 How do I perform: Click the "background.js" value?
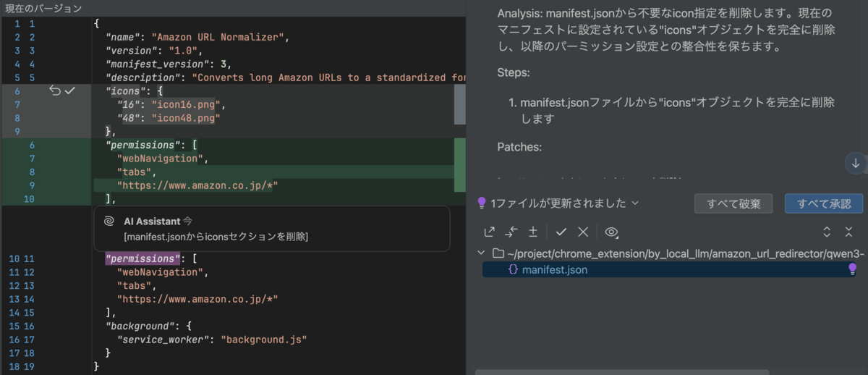(264, 339)
